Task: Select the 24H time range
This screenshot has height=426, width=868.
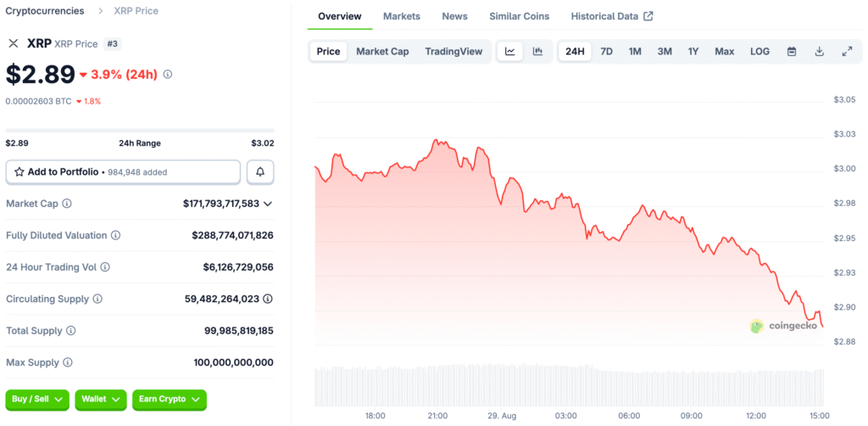Action: pyautogui.click(x=576, y=52)
